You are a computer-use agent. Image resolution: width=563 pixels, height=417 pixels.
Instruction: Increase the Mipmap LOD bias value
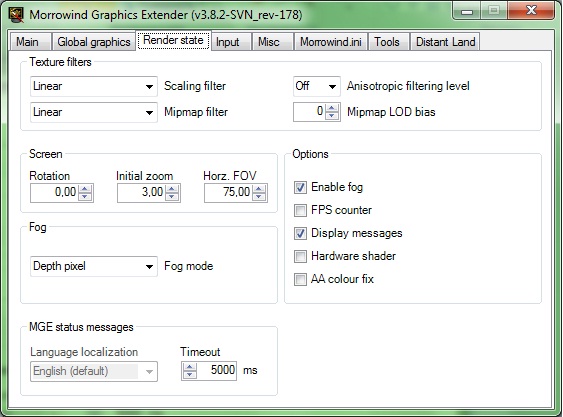pyautogui.click(x=332, y=108)
